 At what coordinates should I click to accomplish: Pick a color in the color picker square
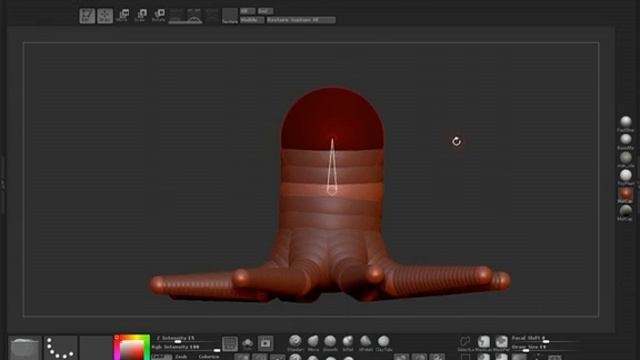click(x=132, y=350)
